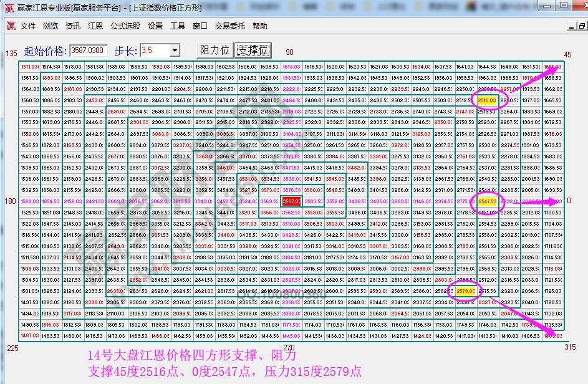Enable the 阻力位 resistance mode
This screenshot has width=588, height=384.
click(x=214, y=50)
